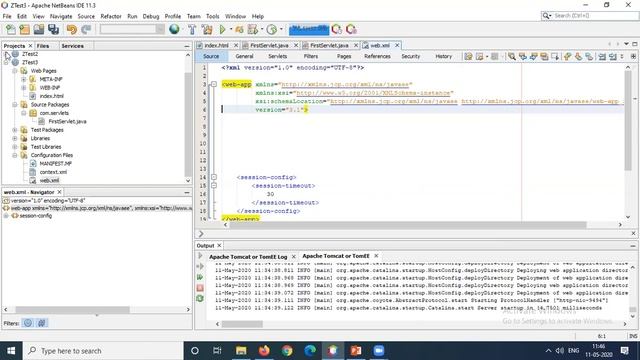Image resolution: width=640 pixels, height=360 pixels.
Task: Toggle code fold at web-app line
Action: (213, 84)
